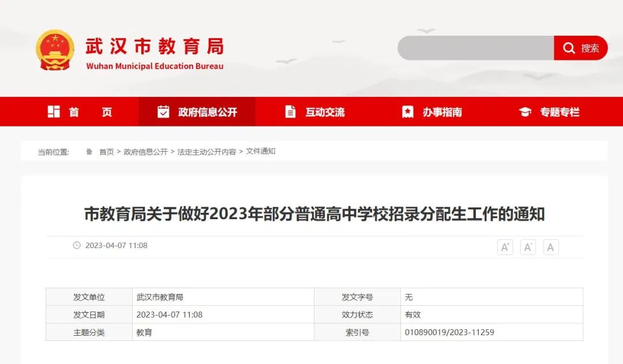Viewport: 623px width, 364px height.
Task: Click the graduation cap icon beside 专题专栏
Action: [524, 111]
